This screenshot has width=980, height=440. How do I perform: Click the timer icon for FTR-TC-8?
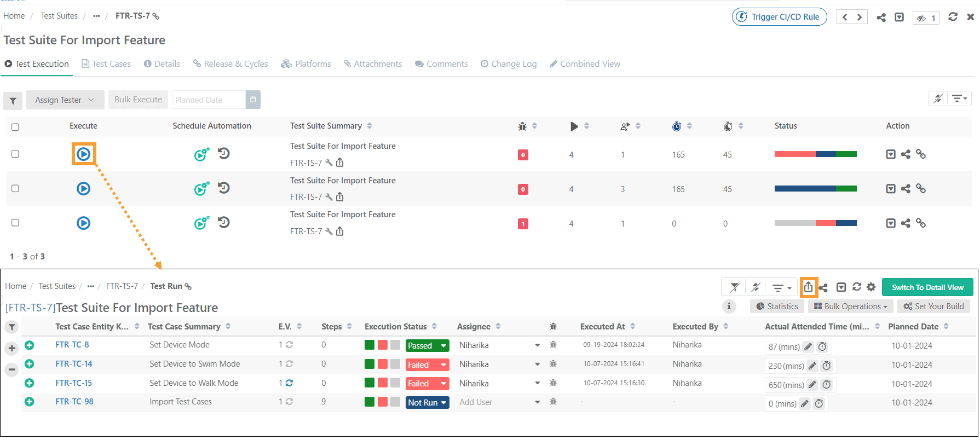tap(822, 346)
